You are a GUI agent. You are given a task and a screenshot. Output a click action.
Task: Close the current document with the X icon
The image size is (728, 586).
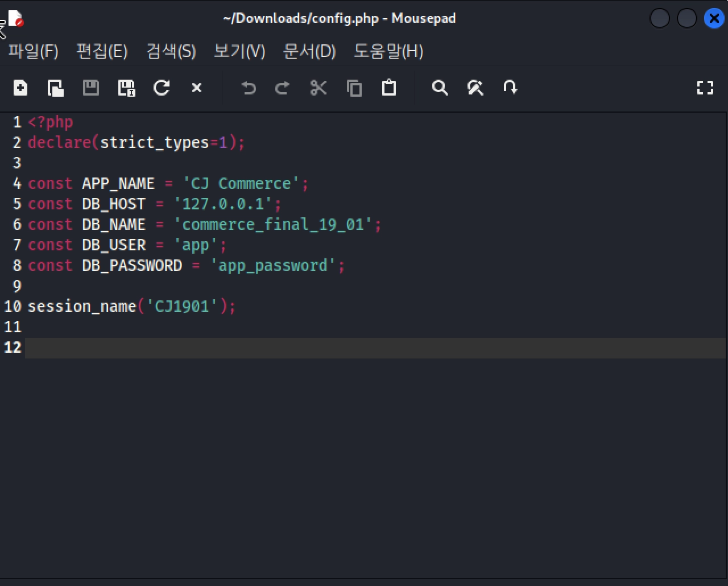pos(197,88)
